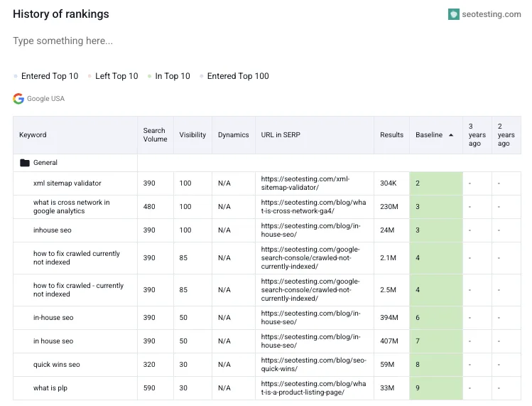
Task: Sort by Search Volume column header
Action: click(155, 135)
